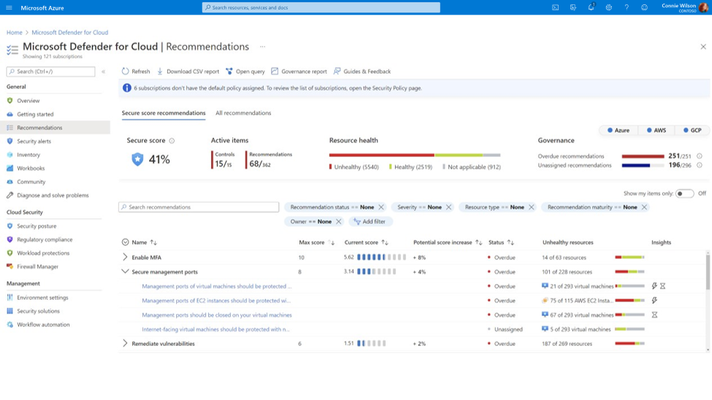712x400 pixels.
Task: Click the Resource health bar
Action: (x=415, y=155)
